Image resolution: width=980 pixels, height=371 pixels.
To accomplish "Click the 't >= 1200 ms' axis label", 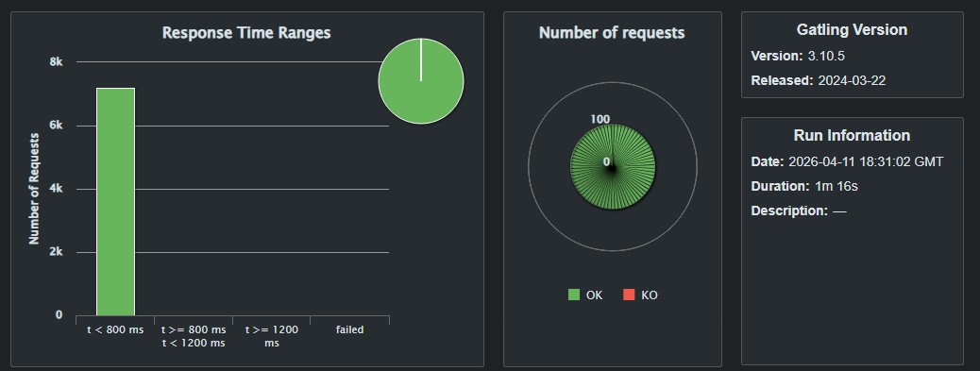I will [x=272, y=336].
